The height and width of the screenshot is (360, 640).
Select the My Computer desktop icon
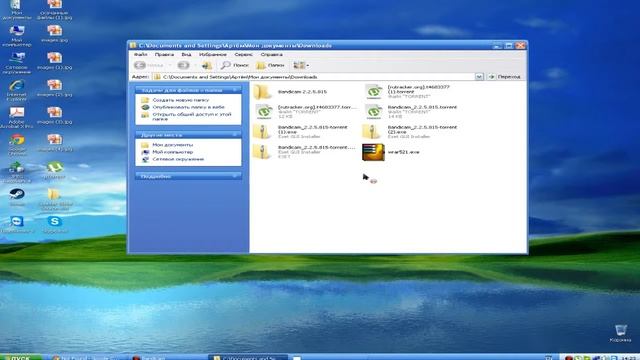click(17, 36)
